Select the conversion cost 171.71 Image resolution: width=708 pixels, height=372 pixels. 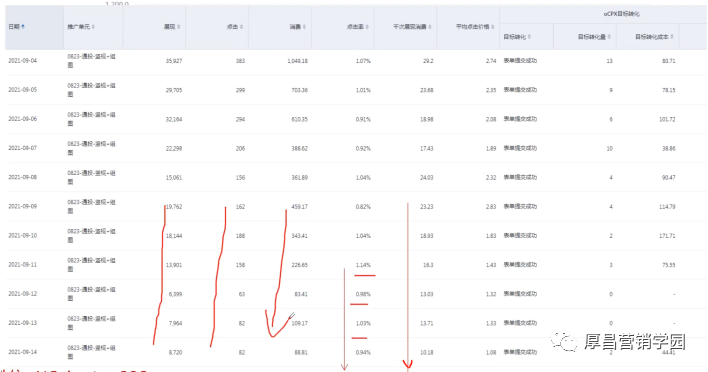pyautogui.click(x=667, y=236)
